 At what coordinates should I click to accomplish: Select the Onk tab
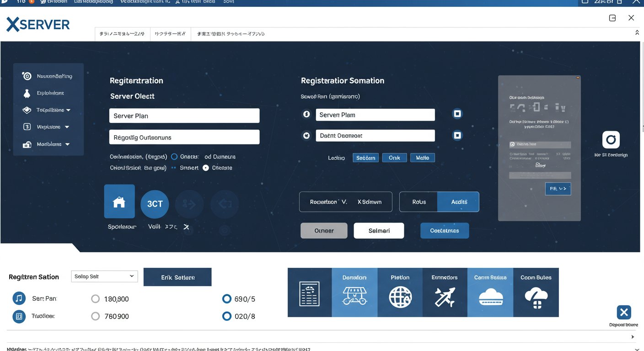(x=394, y=158)
